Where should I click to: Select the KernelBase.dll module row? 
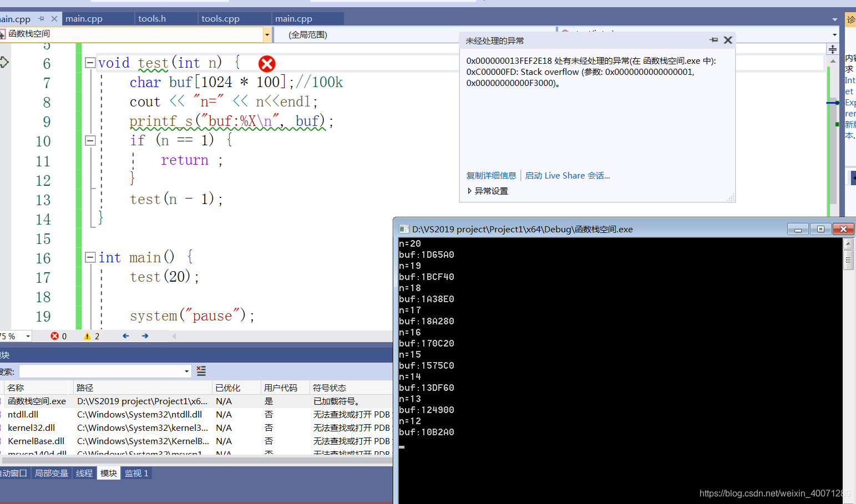196,441
